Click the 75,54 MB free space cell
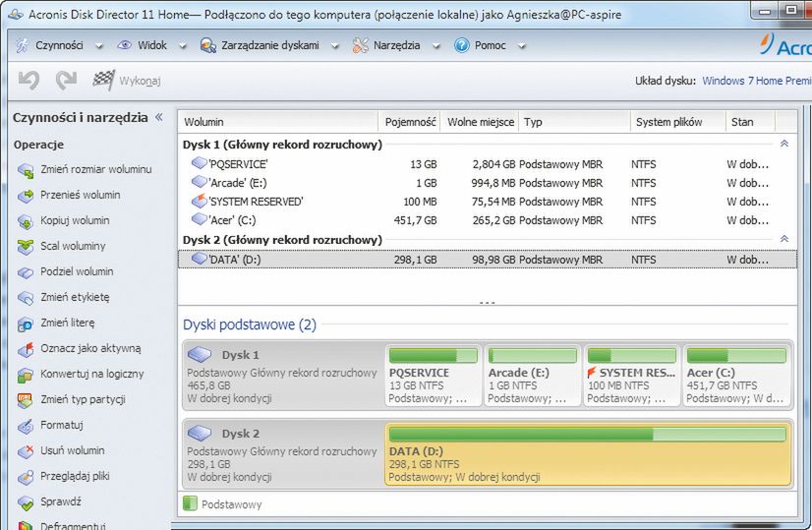The width and height of the screenshot is (812, 530). 493,202
